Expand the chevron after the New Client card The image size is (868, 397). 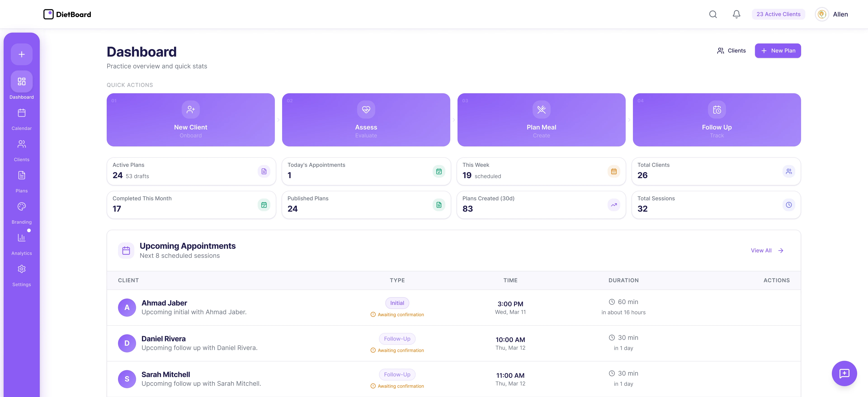click(x=278, y=120)
